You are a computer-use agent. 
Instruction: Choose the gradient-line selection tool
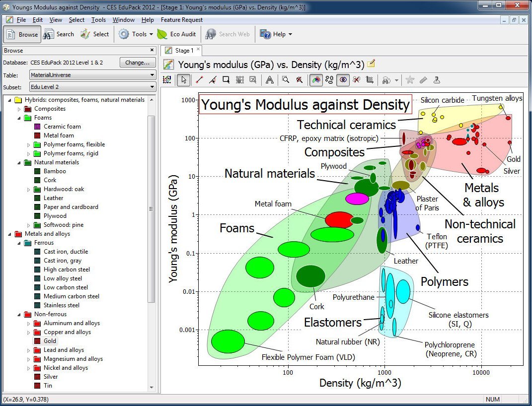(213, 80)
